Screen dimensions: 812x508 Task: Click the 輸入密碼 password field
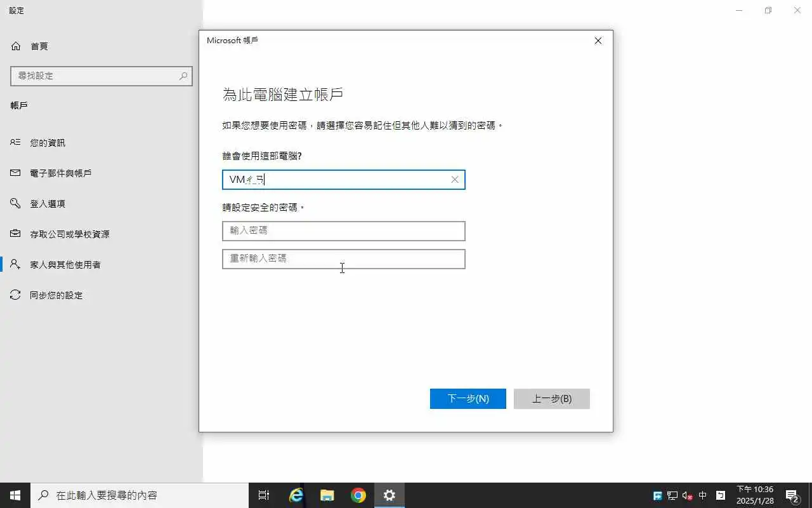[x=344, y=231]
